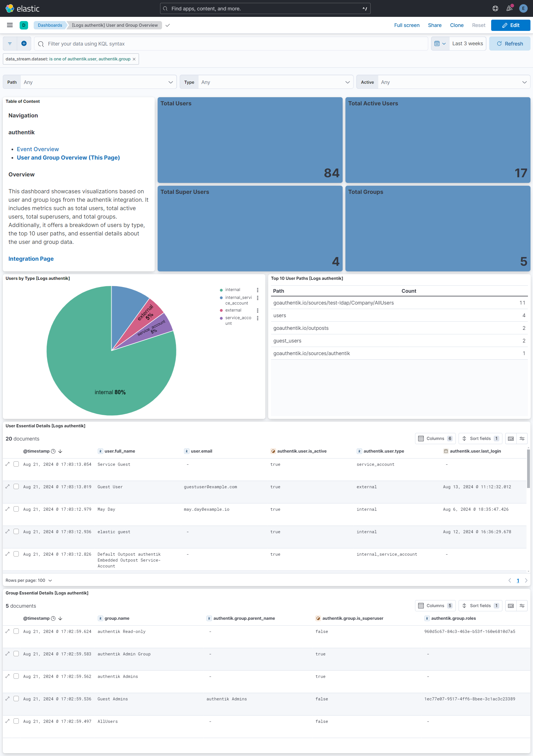The height and width of the screenshot is (756, 533).
Task: Tick the authentik Admins group row checkbox
Action: [16, 676]
